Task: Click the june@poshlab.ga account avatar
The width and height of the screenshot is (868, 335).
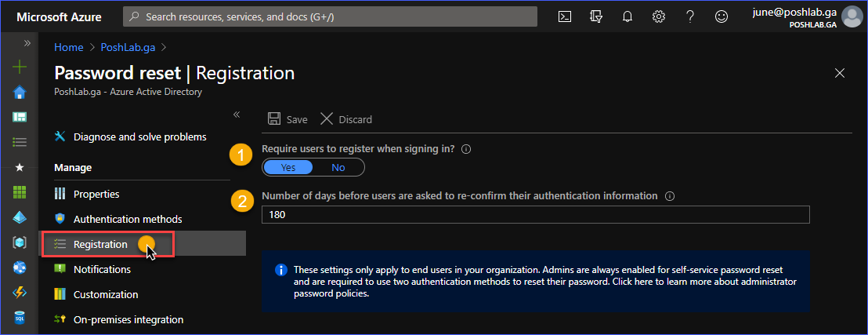Action: pos(852,16)
